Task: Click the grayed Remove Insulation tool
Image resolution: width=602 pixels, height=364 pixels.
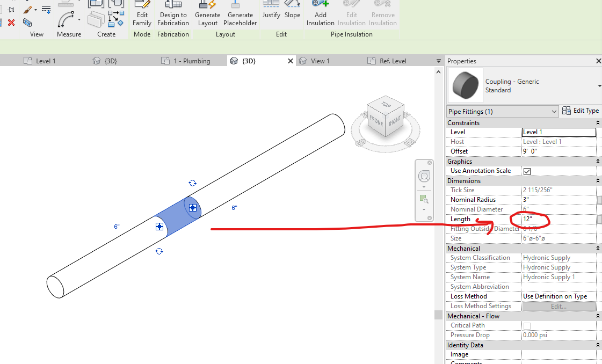Action: [383, 13]
